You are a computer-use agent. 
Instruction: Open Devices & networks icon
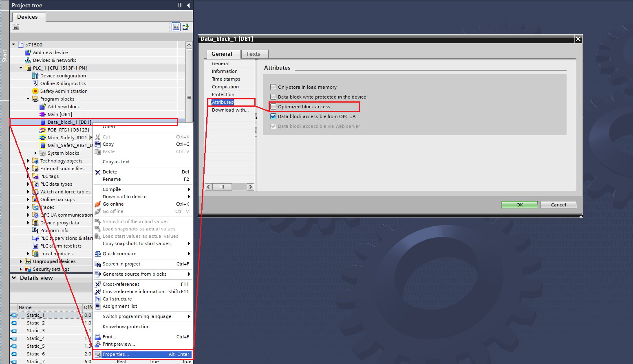(28, 60)
